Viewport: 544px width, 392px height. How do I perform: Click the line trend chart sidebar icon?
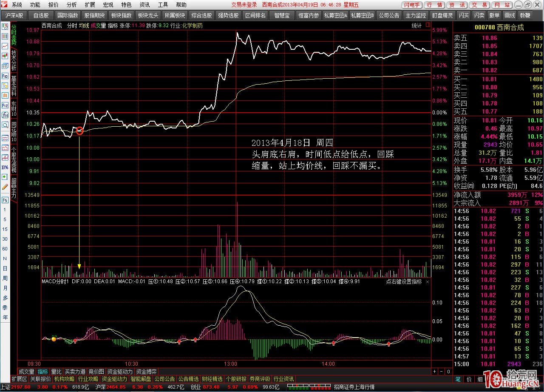[5, 46]
